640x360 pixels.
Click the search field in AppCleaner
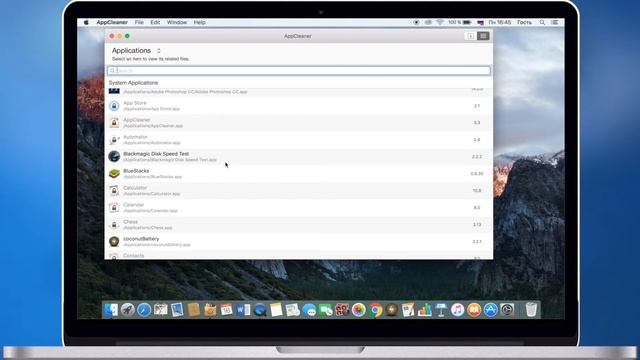pos(298,71)
